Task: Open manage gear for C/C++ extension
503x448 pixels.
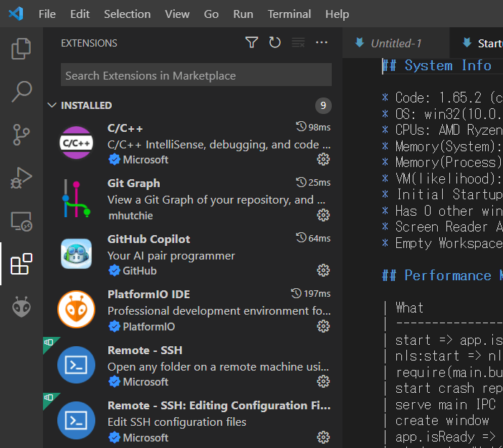Action: tap(323, 159)
